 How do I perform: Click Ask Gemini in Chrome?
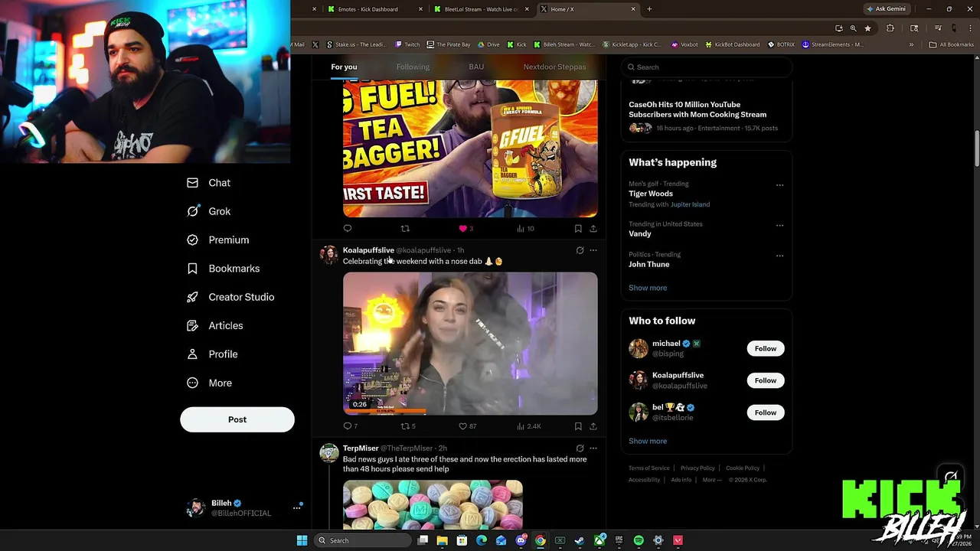(x=886, y=9)
